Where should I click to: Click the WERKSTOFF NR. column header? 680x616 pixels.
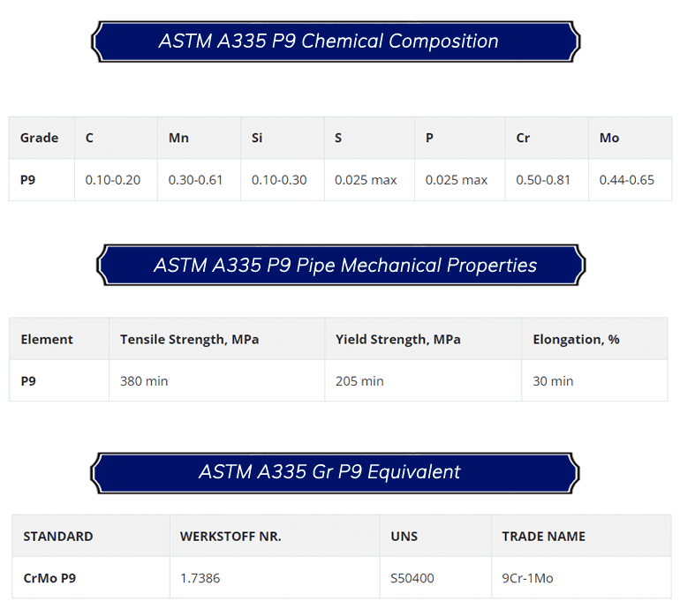pyautogui.click(x=230, y=536)
